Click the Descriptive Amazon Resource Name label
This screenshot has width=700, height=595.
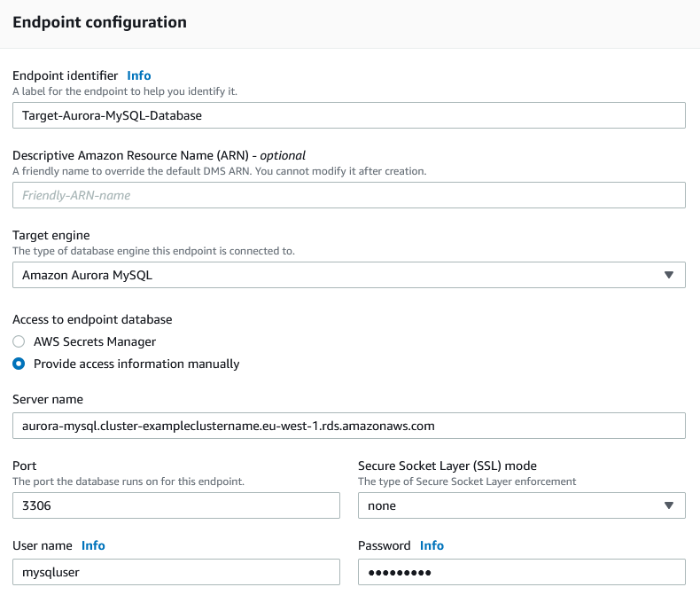(x=159, y=155)
